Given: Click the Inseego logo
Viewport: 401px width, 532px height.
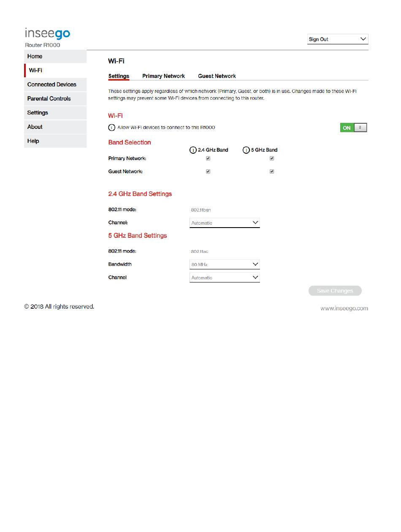Looking at the screenshot, I should tap(47, 34).
